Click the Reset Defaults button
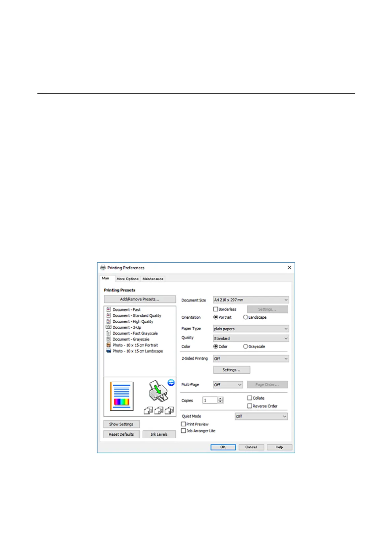This screenshot has height=555, width=392. click(x=121, y=434)
